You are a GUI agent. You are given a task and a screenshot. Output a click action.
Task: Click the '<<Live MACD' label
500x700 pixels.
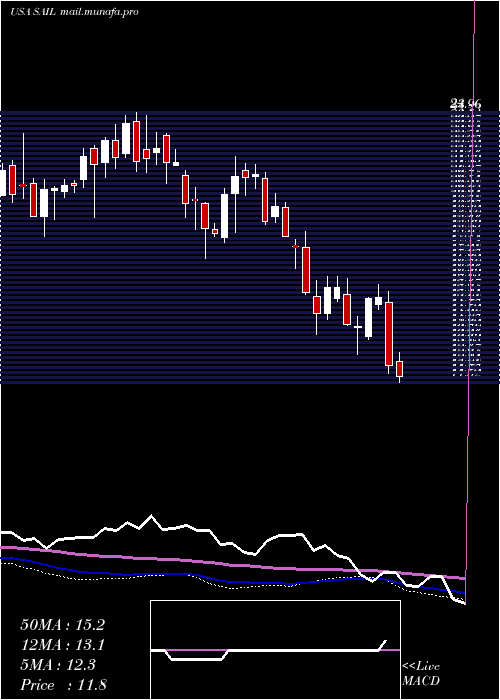coord(421,674)
